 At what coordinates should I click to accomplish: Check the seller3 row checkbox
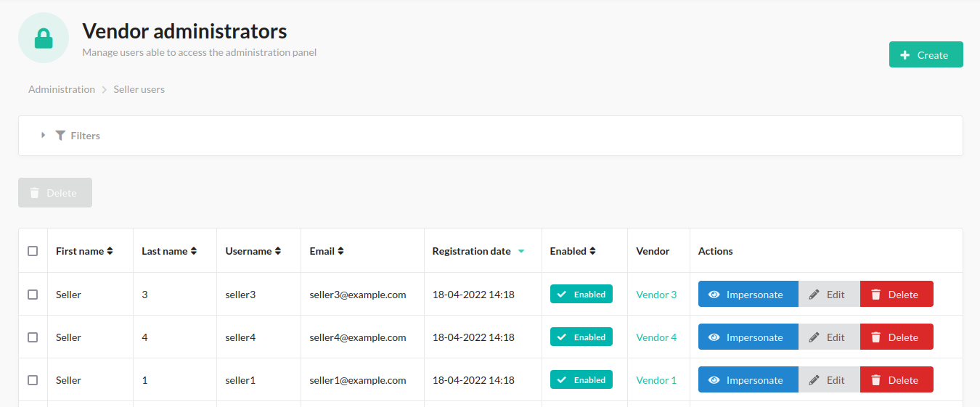point(33,295)
